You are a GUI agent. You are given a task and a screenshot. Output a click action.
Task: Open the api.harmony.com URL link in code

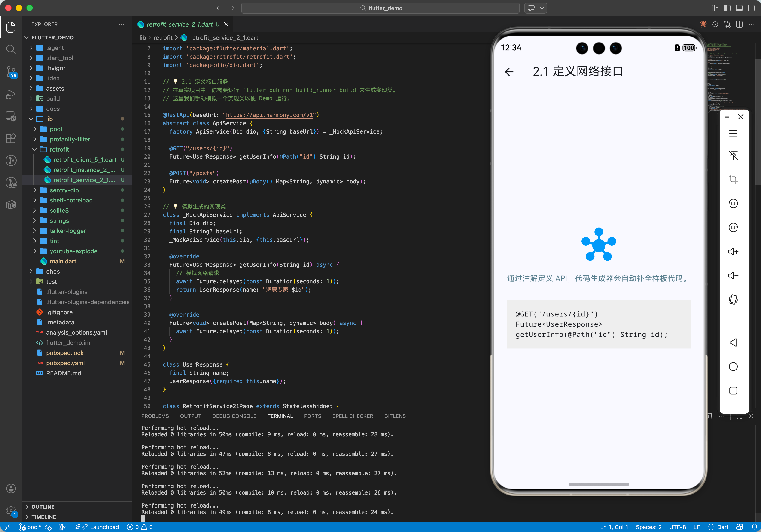click(269, 115)
